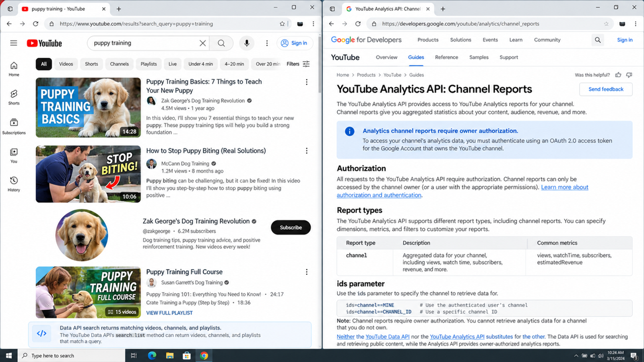Open YouTube settings three-dot menu beside microphone

pyautogui.click(x=267, y=43)
